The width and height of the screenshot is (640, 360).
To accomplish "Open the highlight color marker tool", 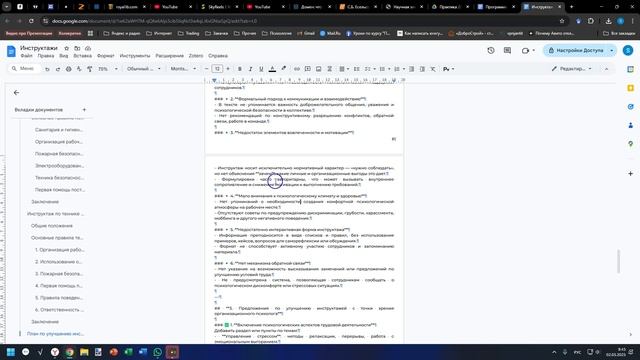I will [284, 69].
